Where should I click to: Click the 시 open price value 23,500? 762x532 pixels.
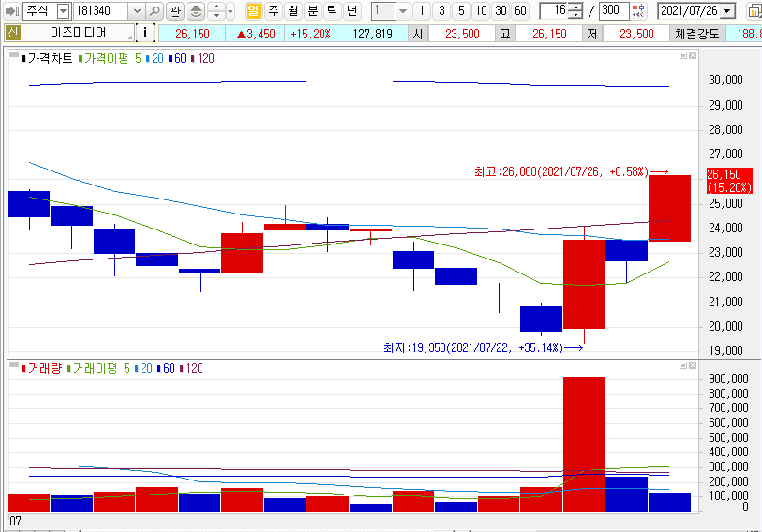tap(462, 34)
